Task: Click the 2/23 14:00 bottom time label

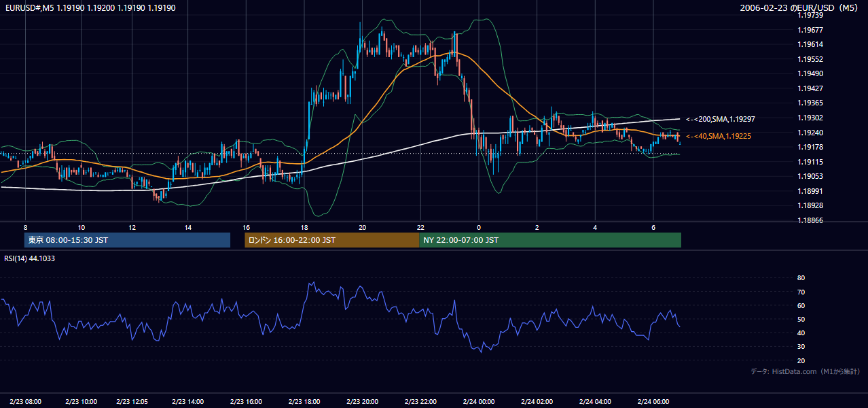Action: click(x=188, y=401)
